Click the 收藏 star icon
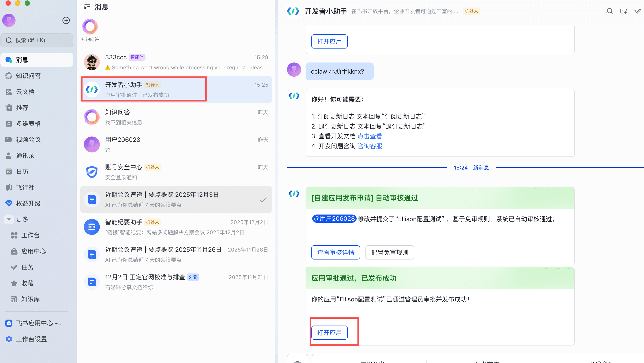Viewport: 644px width, 363px height. (14, 283)
